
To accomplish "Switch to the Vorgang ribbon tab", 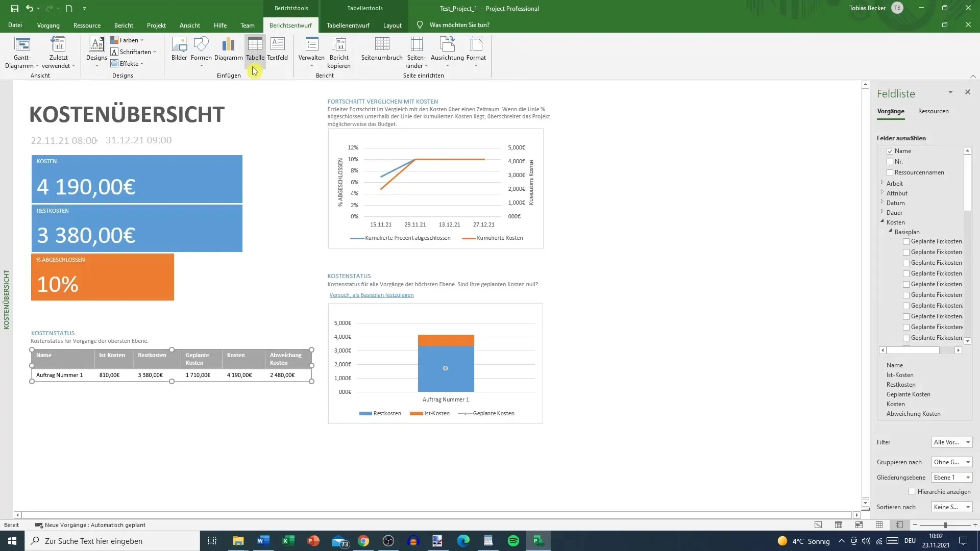I will point(48,25).
